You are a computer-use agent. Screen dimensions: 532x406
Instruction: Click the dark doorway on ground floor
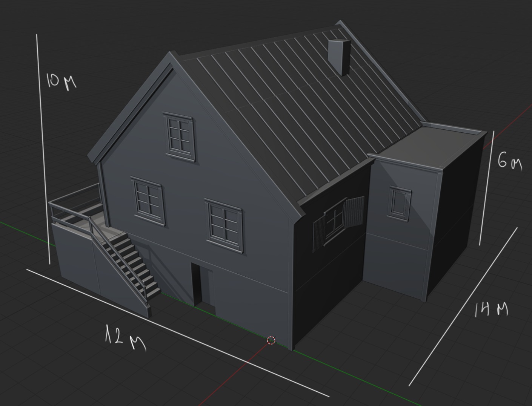[197, 283]
